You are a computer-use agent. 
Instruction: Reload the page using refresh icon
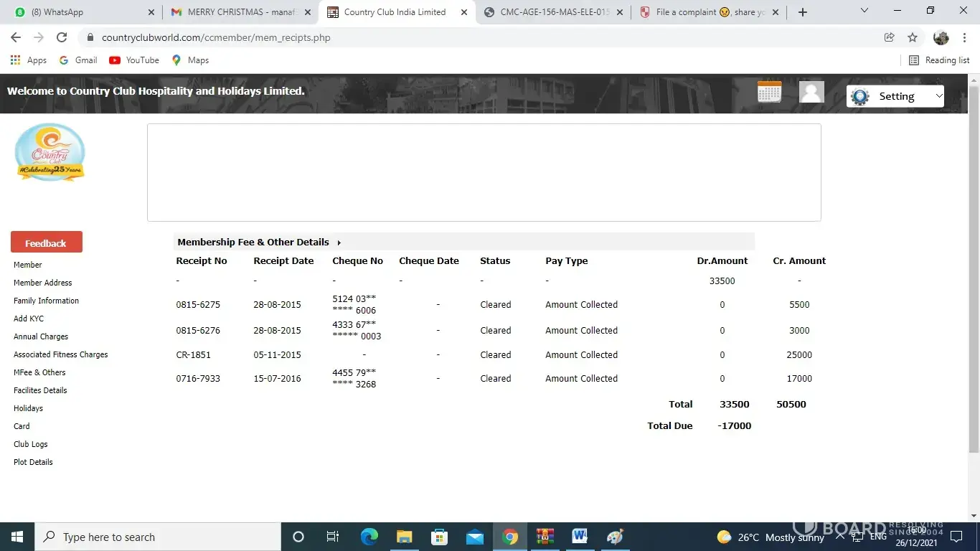click(x=62, y=37)
